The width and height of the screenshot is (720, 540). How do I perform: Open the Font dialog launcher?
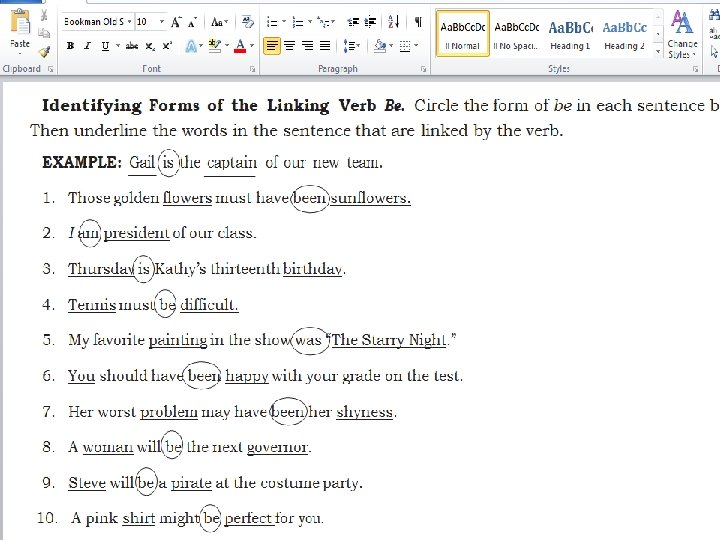[252, 69]
